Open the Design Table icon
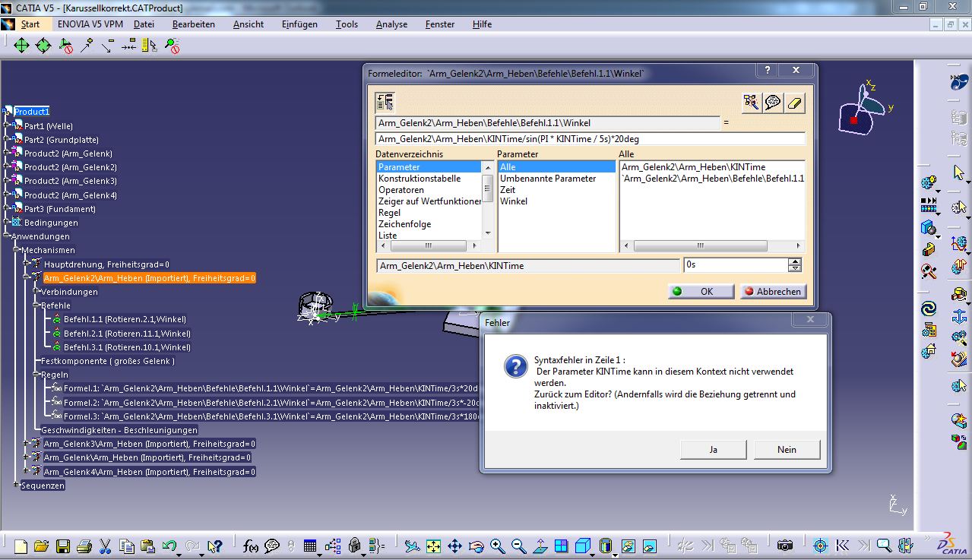972x560 pixels. (x=309, y=546)
